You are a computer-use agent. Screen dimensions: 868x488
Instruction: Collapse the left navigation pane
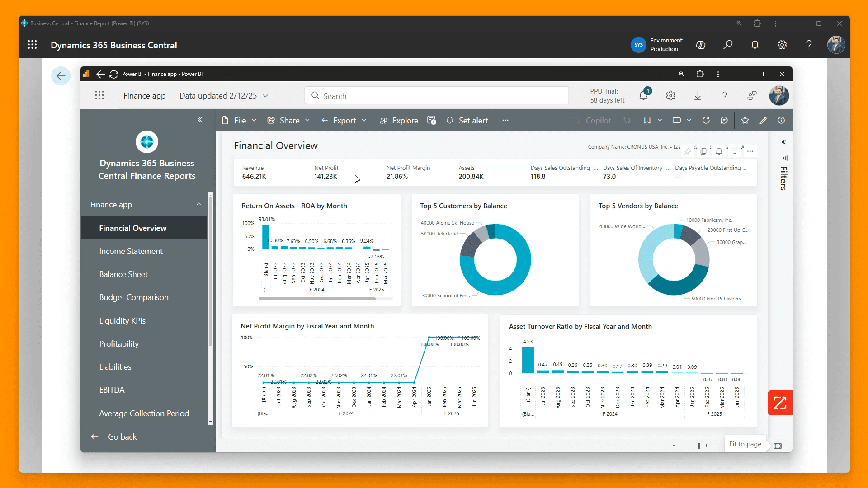pyautogui.click(x=200, y=120)
